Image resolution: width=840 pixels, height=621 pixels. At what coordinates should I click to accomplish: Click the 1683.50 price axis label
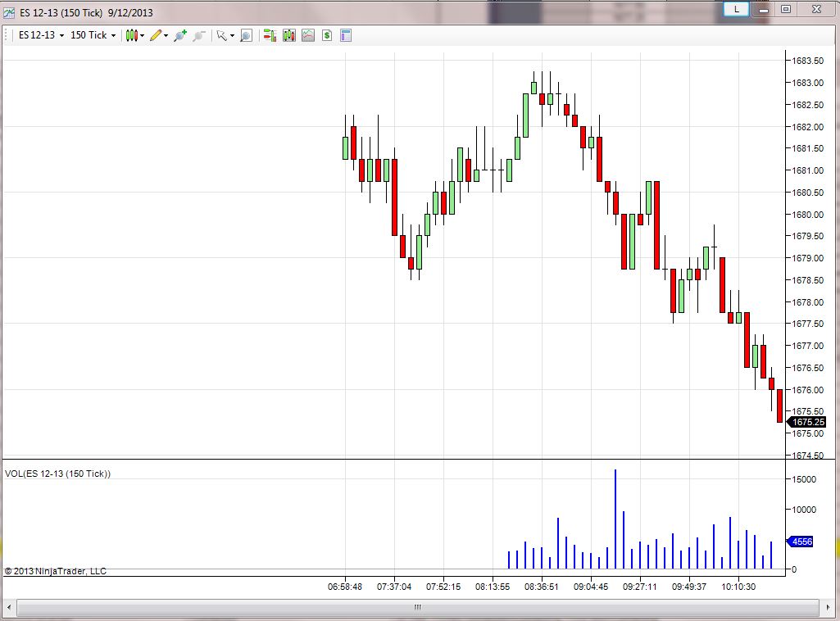[808, 61]
